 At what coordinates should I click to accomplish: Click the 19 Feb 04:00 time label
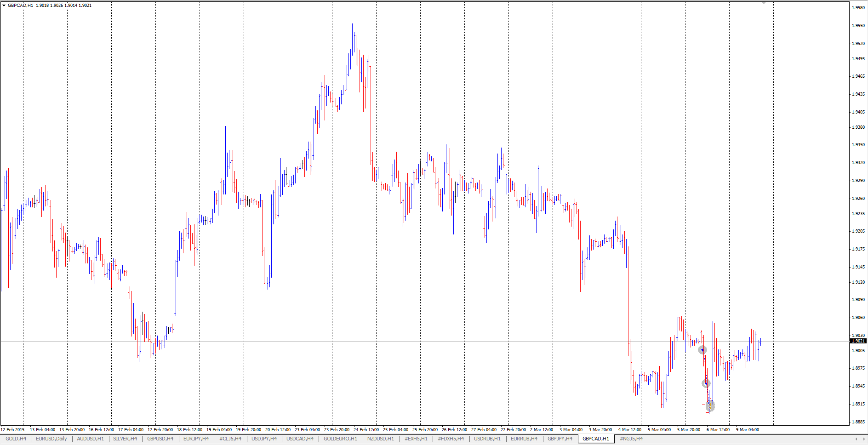click(219, 430)
